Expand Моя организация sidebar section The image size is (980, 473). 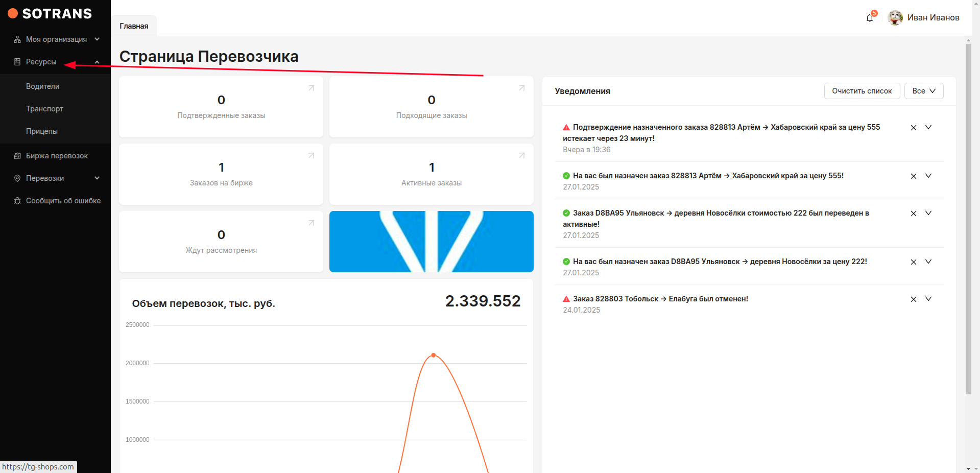coord(97,39)
